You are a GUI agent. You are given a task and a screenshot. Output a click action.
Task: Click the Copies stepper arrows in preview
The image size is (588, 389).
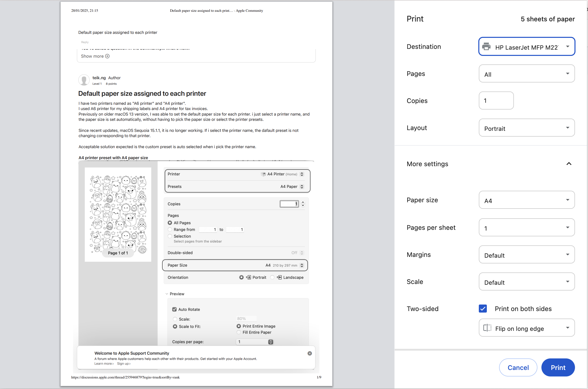[303, 204]
